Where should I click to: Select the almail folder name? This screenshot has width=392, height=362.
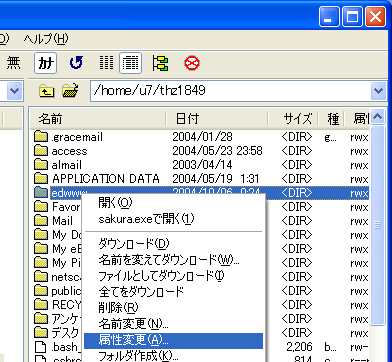tap(67, 165)
